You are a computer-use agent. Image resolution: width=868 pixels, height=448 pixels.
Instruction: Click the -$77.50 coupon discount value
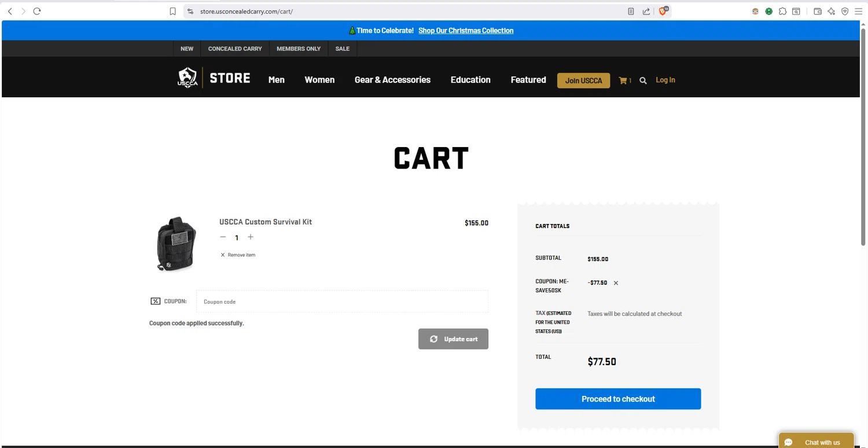597,283
